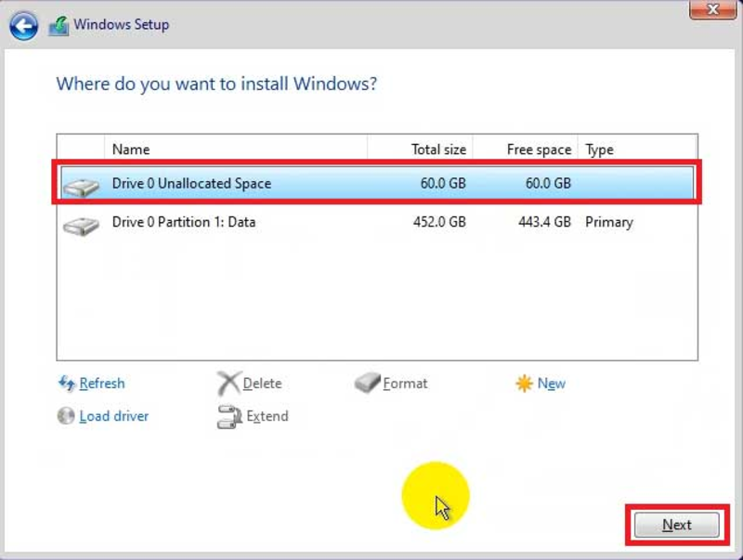Click the Load driver disc icon
The width and height of the screenshot is (743, 560).
(x=66, y=416)
